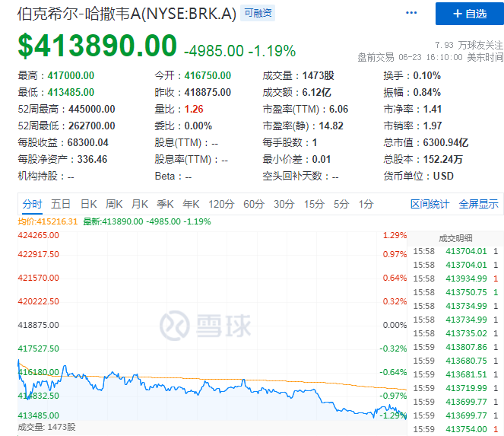The height and width of the screenshot is (436, 504).
Task: Click the 0.00% percent axis label
Action: tap(395, 325)
